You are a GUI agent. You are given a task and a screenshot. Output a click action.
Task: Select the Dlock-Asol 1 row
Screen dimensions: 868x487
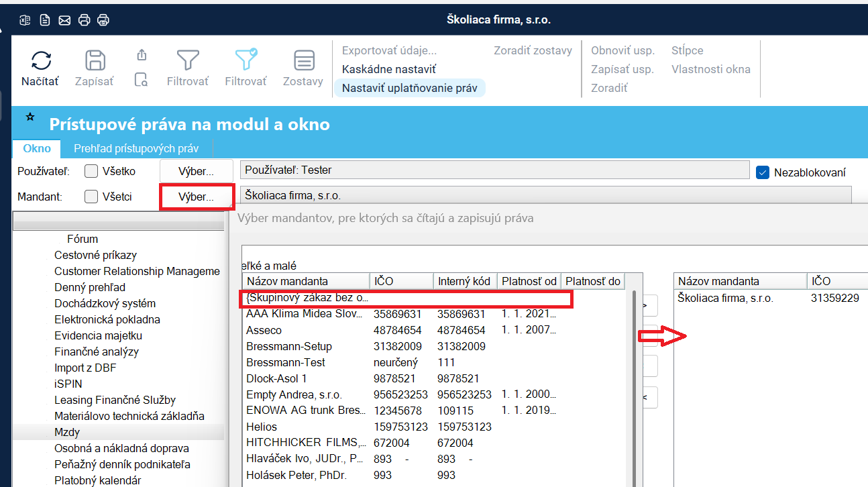tap(434, 378)
